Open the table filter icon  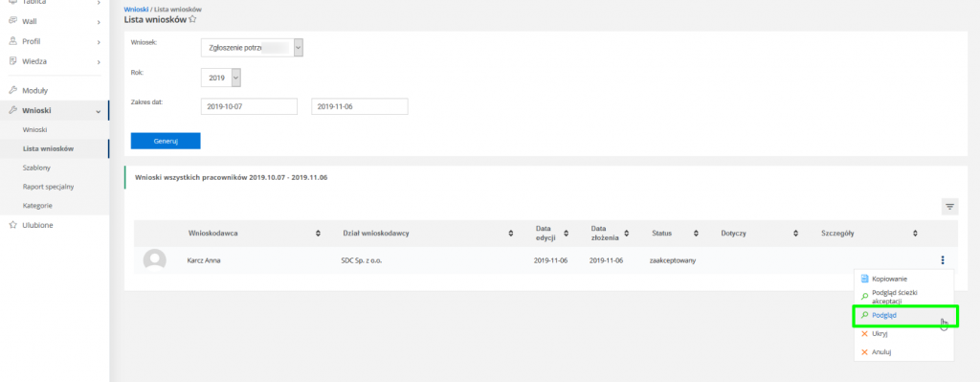click(x=949, y=206)
